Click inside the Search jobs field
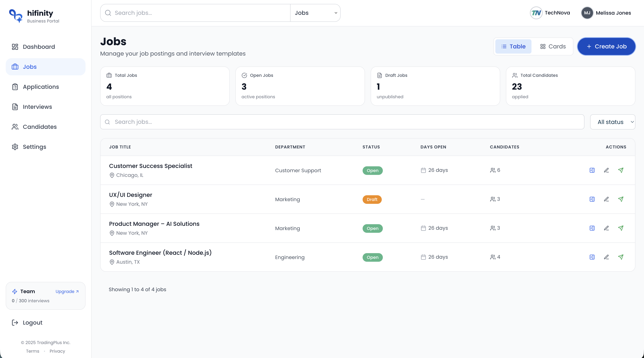644x358 pixels. [x=195, y=13]
